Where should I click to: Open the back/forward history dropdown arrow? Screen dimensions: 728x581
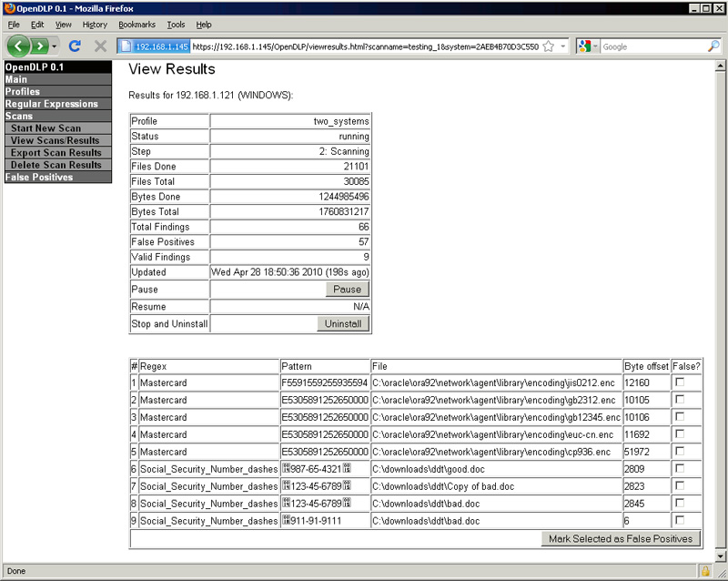pyautogui.click(x=55, y=46)
